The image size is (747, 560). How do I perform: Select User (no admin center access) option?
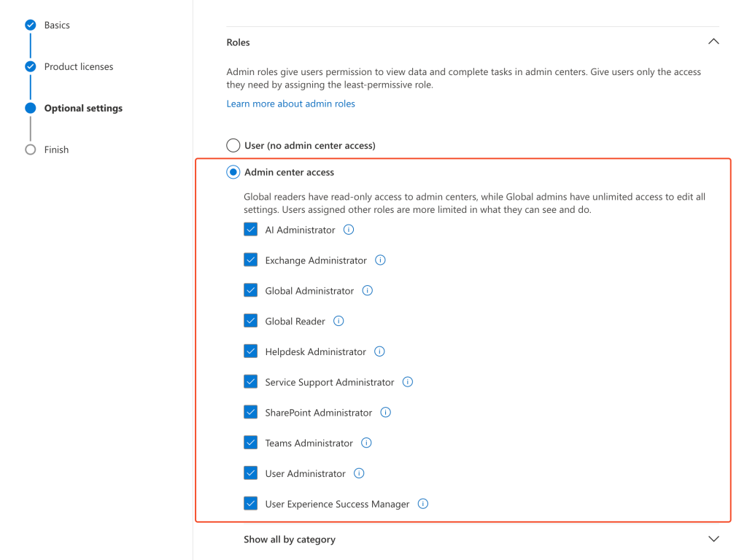pos(233,145)
